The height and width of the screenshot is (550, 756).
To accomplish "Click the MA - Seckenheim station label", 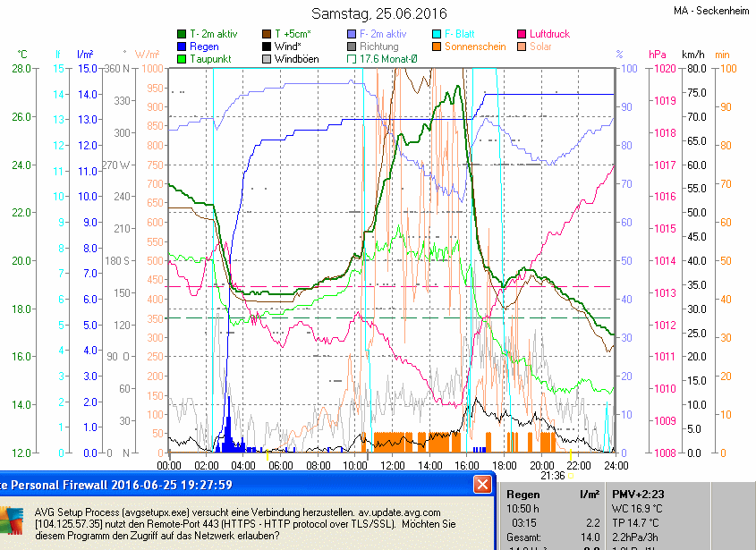I will (711, 11).
